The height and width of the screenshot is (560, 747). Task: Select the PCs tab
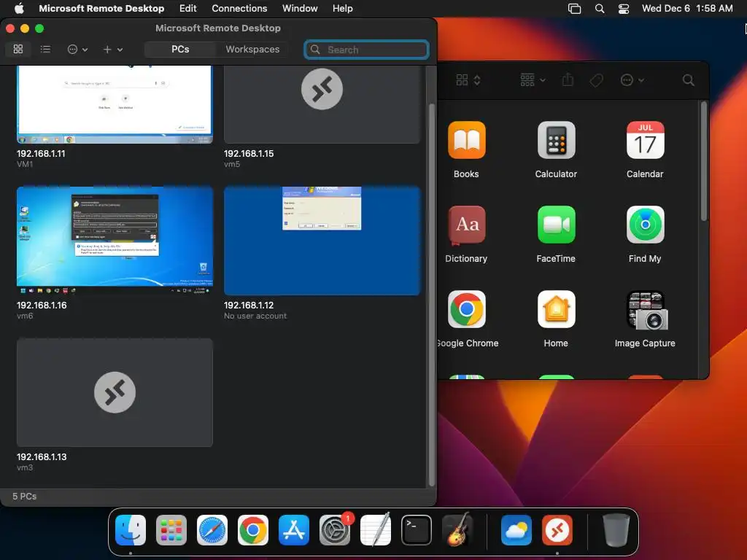tap(180, 49)
